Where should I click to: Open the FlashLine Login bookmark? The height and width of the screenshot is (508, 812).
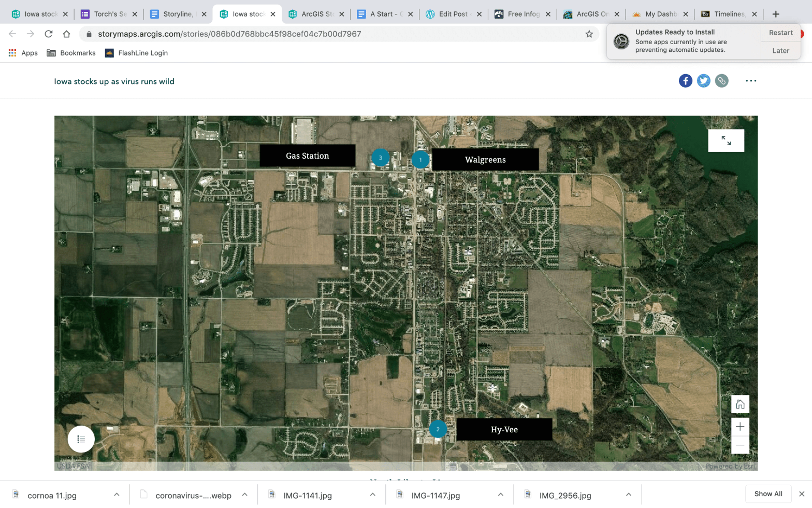click(x=137, y=53)
